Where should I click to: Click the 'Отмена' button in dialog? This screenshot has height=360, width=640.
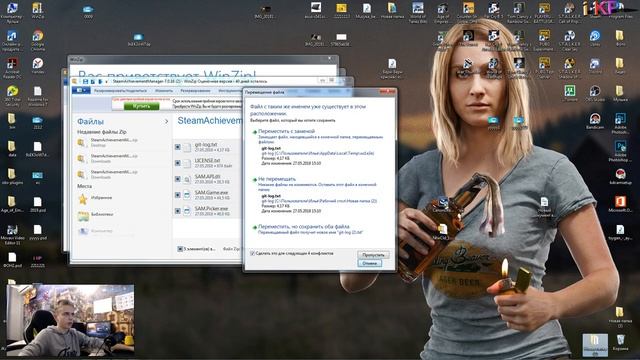point(370,263)
